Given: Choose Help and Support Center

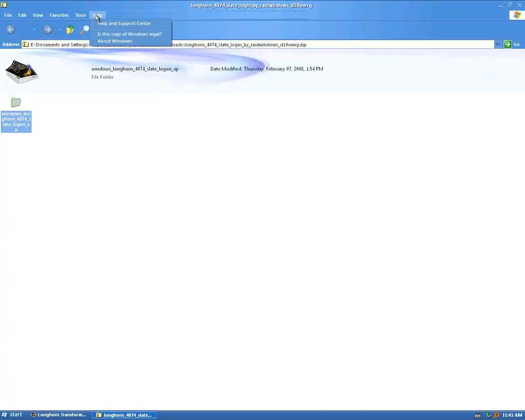Looking at the screenshot, I should (130, 23).
